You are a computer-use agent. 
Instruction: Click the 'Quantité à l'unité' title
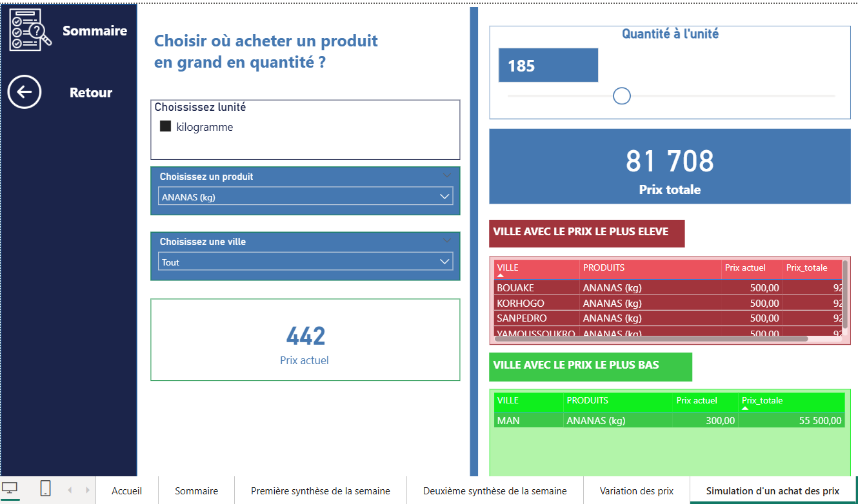[670, 34]
